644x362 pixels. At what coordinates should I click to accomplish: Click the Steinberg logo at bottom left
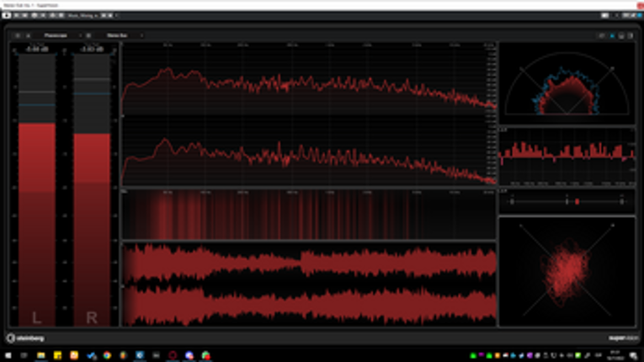[x=25, y=338]
